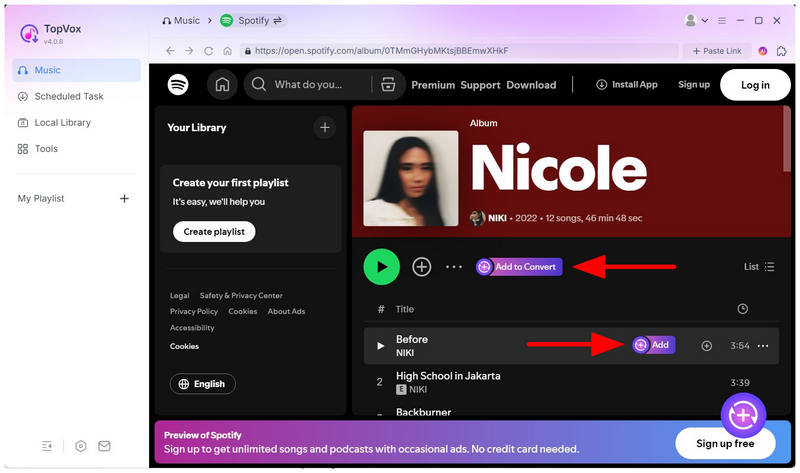Play the track Before

coord(380,346)
